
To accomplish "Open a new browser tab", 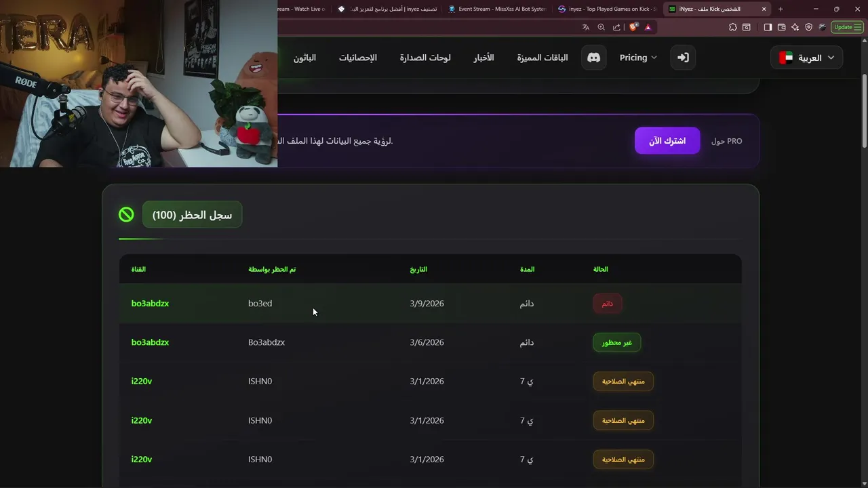I will [x=781, y=9].
